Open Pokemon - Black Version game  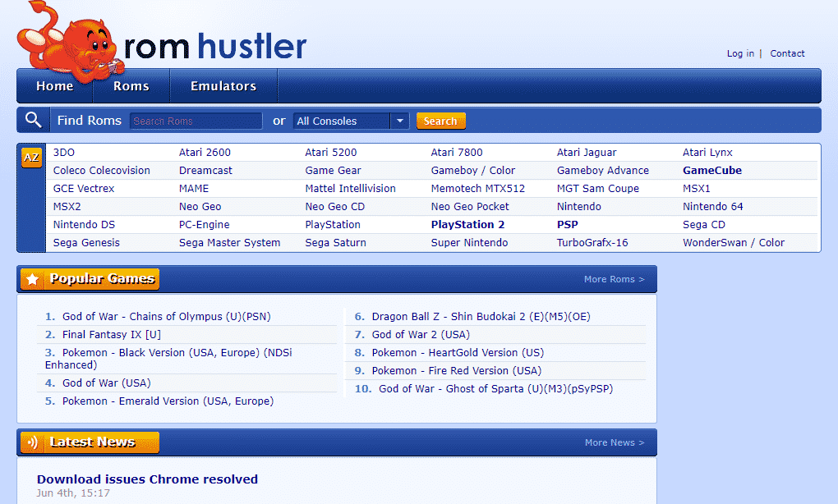(169, 359)
